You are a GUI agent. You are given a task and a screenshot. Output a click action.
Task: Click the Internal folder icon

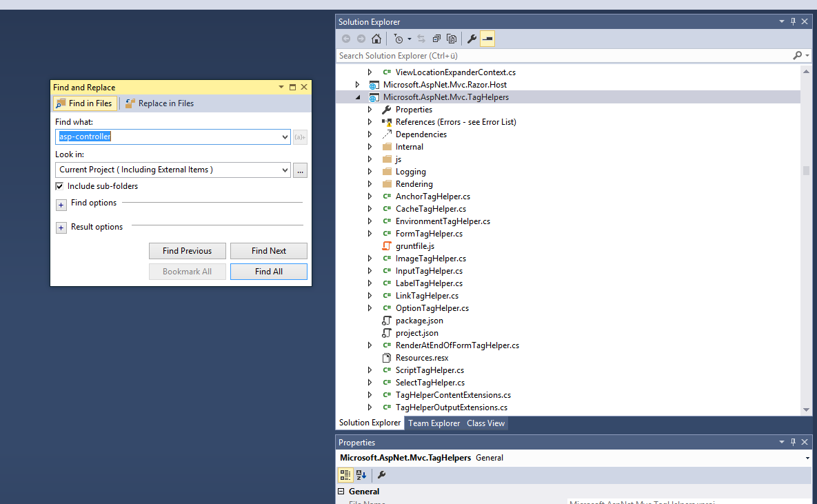pyautogui.click(x=387, y=147)
